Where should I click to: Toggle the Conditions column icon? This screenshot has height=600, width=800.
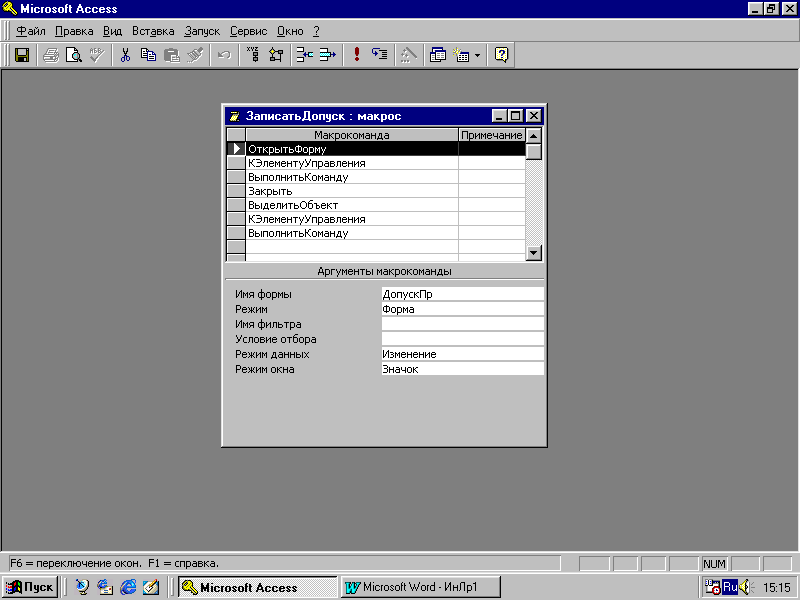point(276,55)
